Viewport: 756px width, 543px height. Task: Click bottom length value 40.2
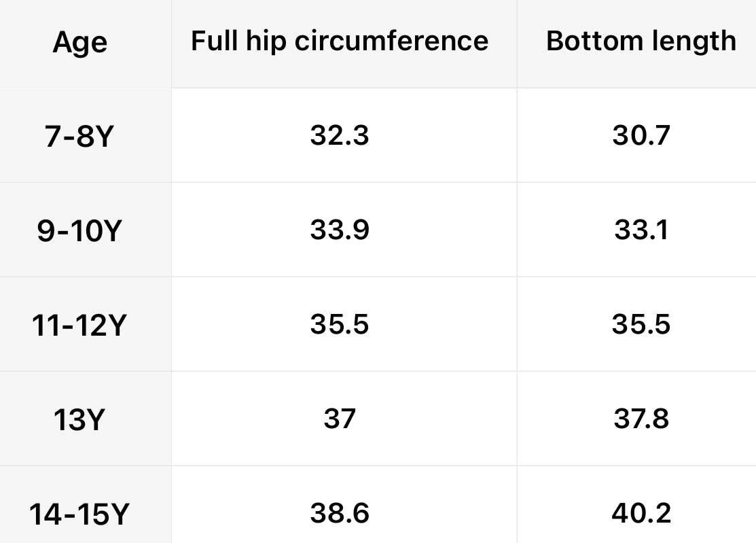click(x=641, y=513)
